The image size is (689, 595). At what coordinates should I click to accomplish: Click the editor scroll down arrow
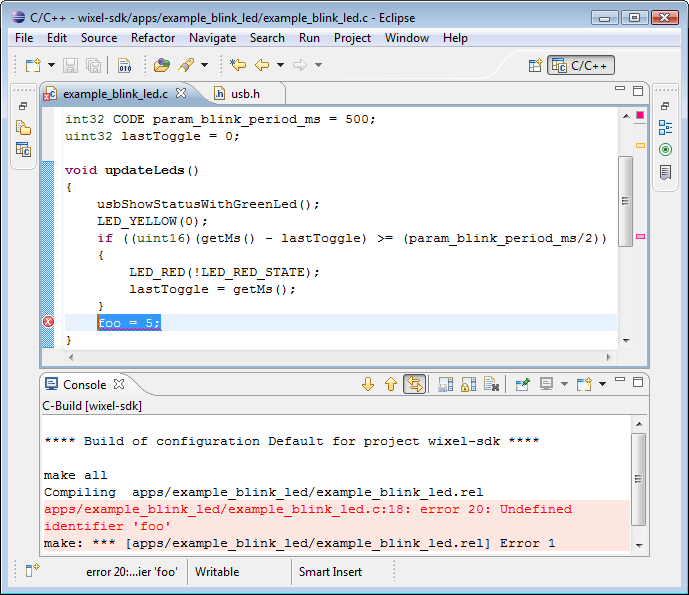coord(626,341)
